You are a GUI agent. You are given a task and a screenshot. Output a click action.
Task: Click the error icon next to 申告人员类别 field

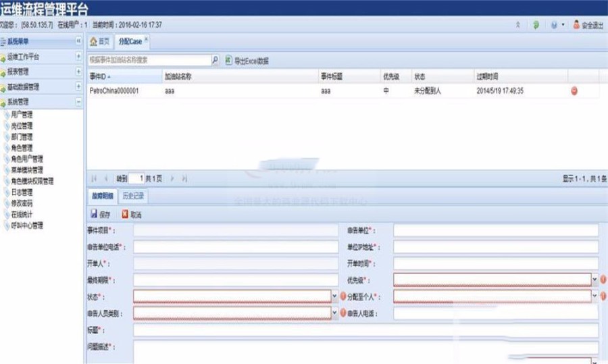pyautogui.click(x=343, y=313)
